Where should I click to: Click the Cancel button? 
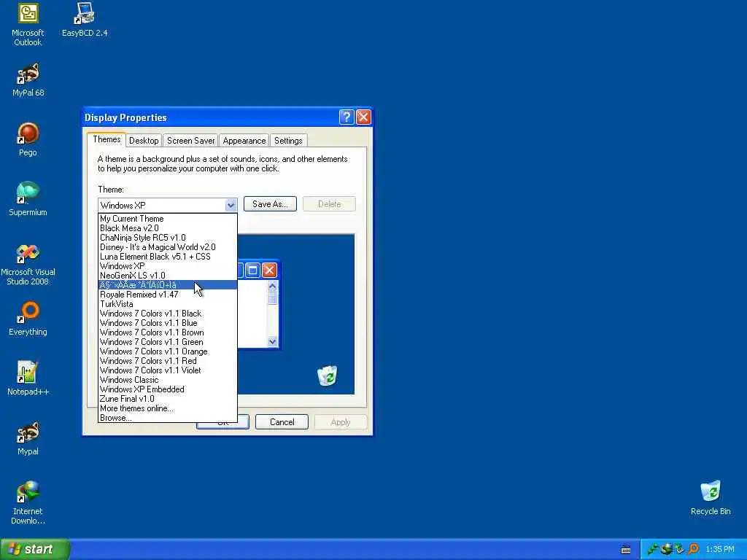point(282,422)
